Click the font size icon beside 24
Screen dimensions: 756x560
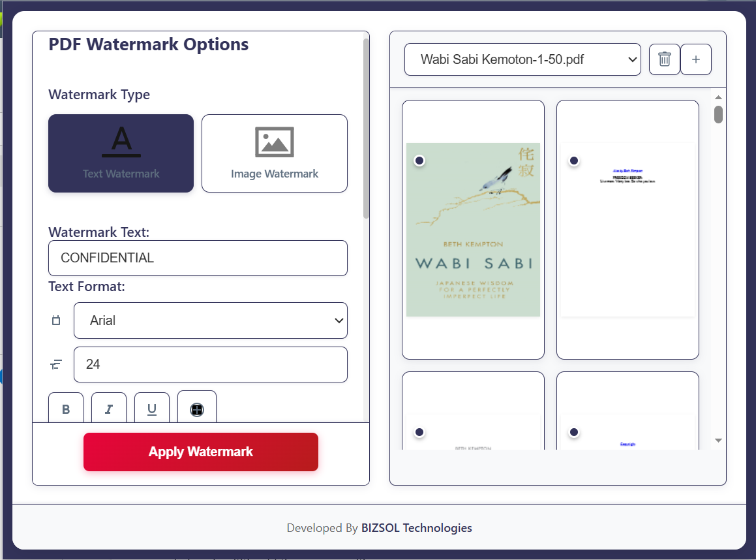click(x=56, y=364)
